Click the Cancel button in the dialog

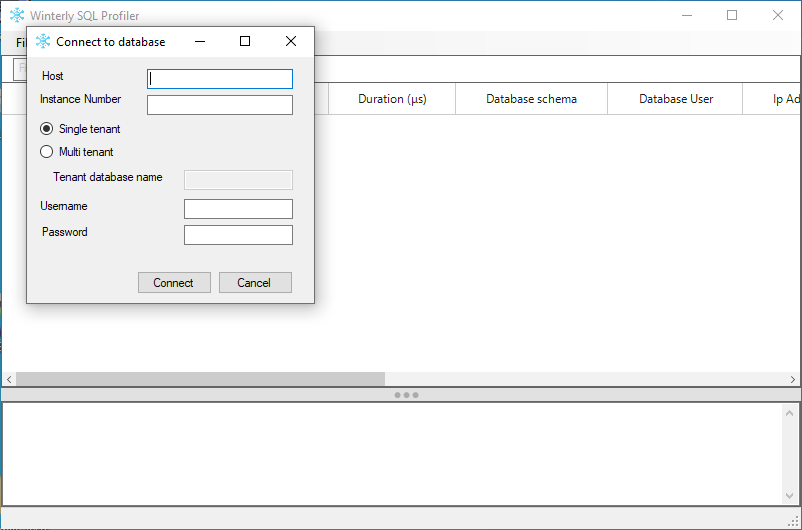(255, 282)
